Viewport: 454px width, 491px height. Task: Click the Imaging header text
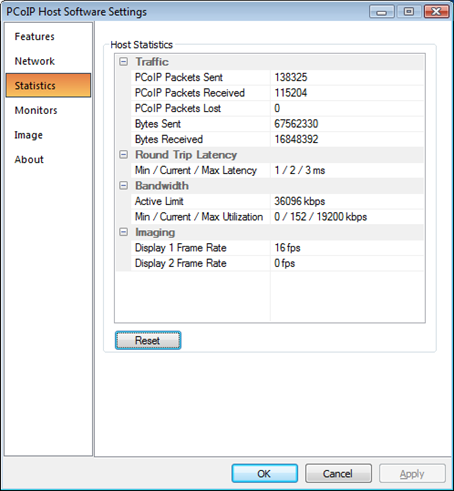pyautogui.click(x=155, y=232)
